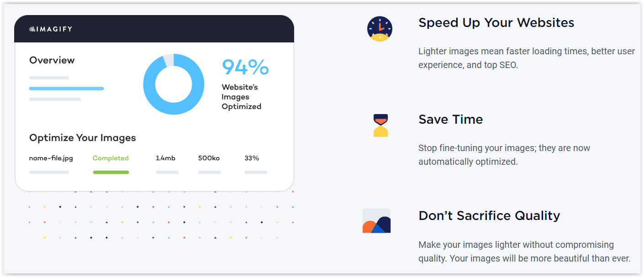Click the Imagify logo in header
Image resolution: width=644 pixels, height=277 pixels.
click(x=51, y=29)
